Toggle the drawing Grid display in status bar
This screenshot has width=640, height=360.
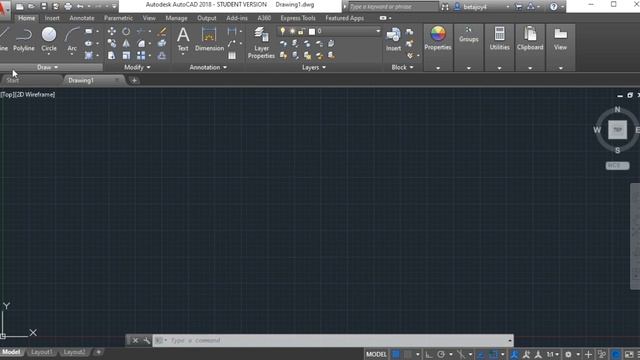coord(396,354)
